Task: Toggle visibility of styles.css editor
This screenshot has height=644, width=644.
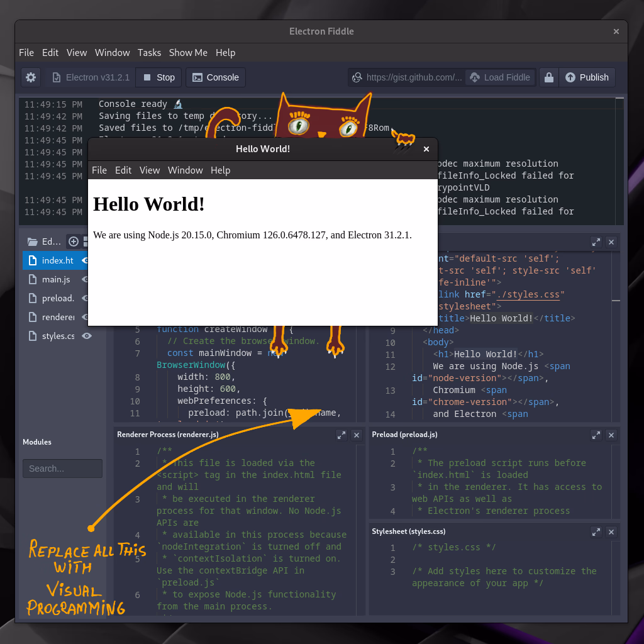Action: 87,336
